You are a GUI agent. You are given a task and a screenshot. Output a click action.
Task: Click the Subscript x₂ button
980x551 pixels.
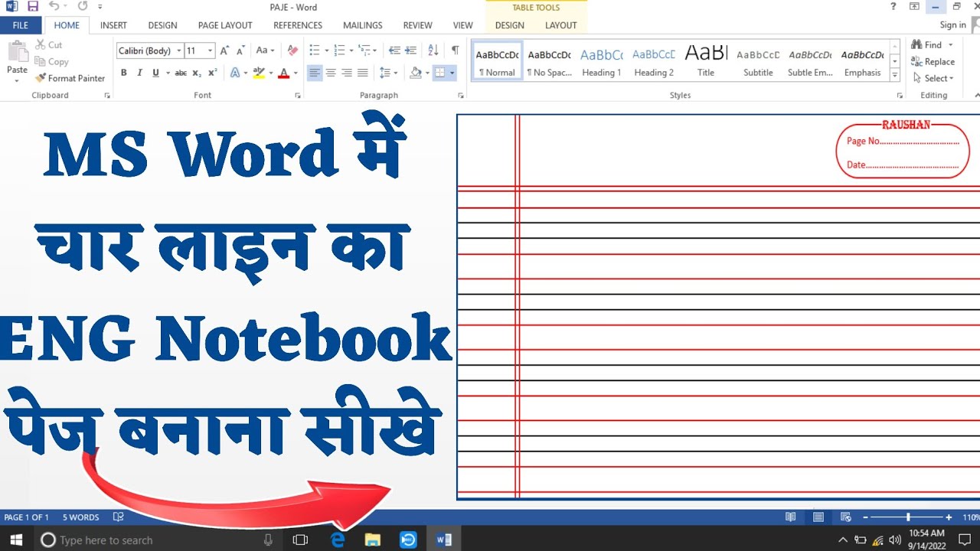click(x=197, y=73)
